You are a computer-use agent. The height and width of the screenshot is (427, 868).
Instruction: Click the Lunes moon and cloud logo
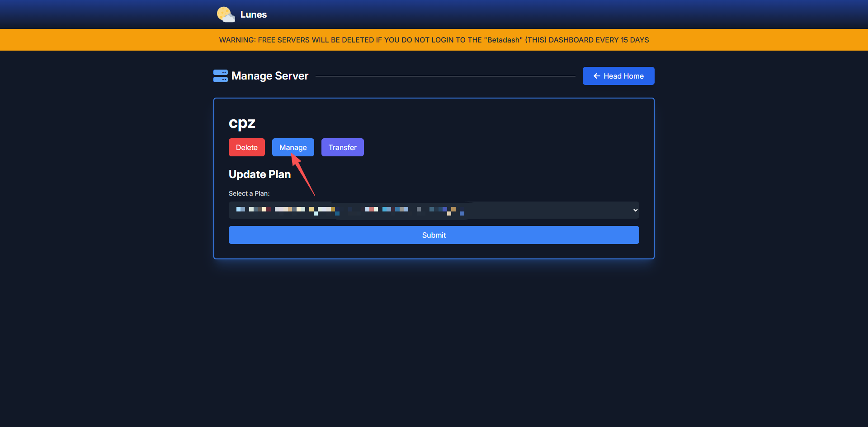(x=226, y=14)
